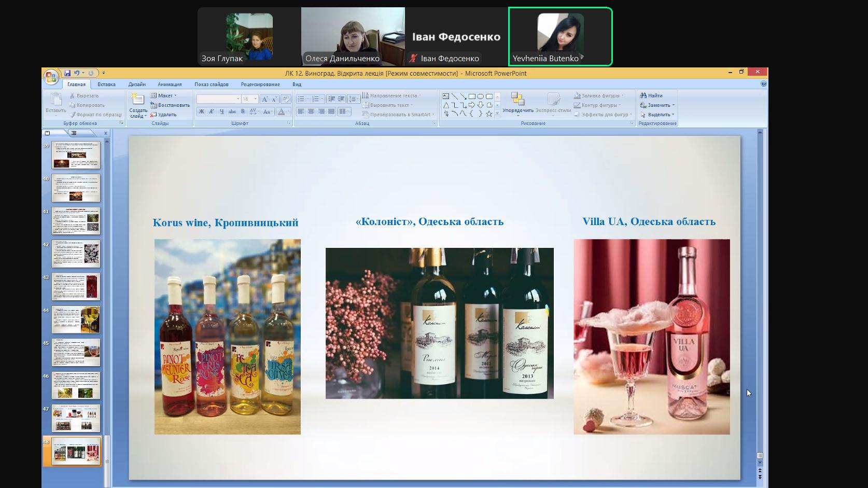The width and height of the screenshot is (868, 488).
Task: Toggle bold (Ж) formatting
Action: click(202, 111)
